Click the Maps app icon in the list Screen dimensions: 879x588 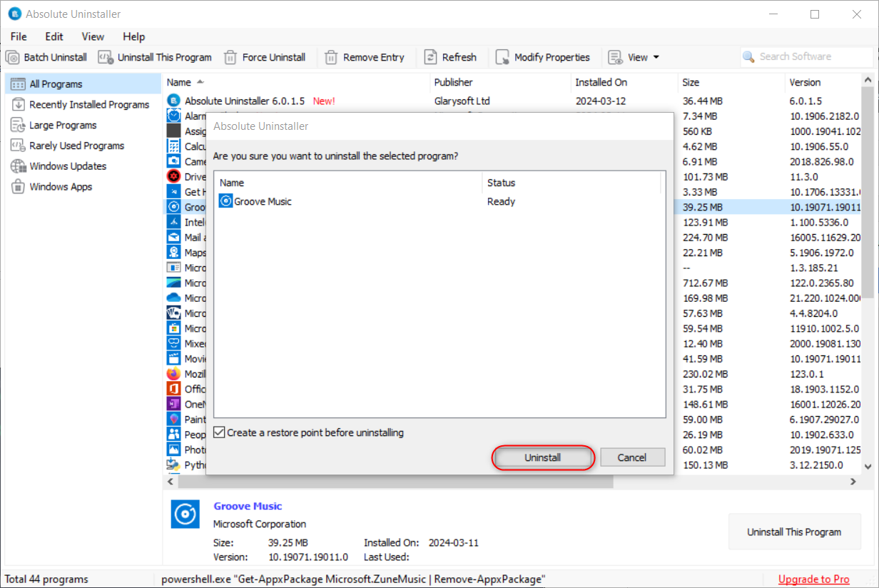click(x=173, y=252)
